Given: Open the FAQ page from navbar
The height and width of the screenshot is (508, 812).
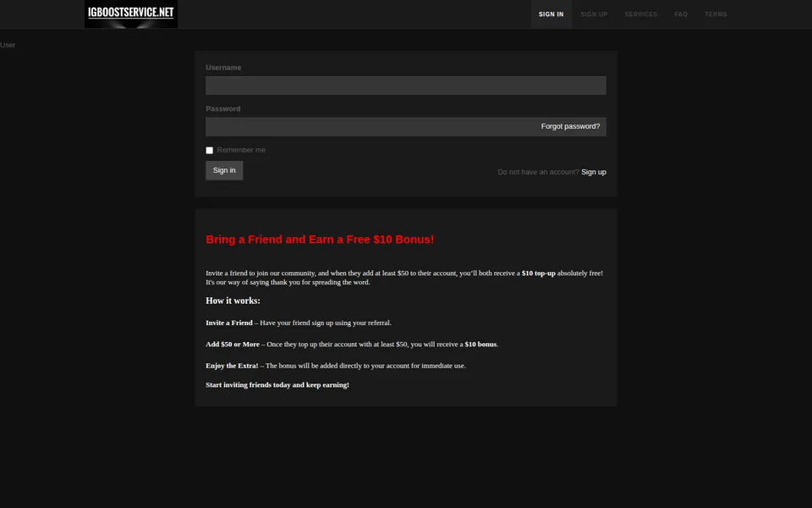Looking at the screenshot, I should [x=681, y=14].
